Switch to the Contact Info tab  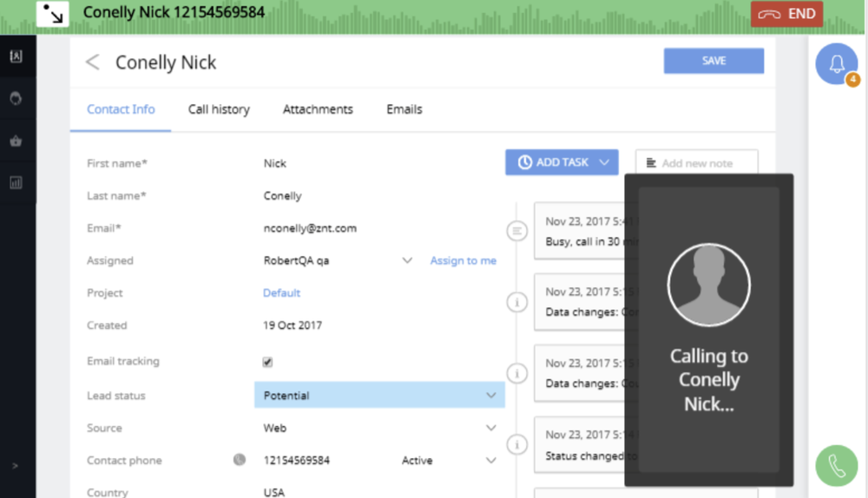(x=121, y=109)
